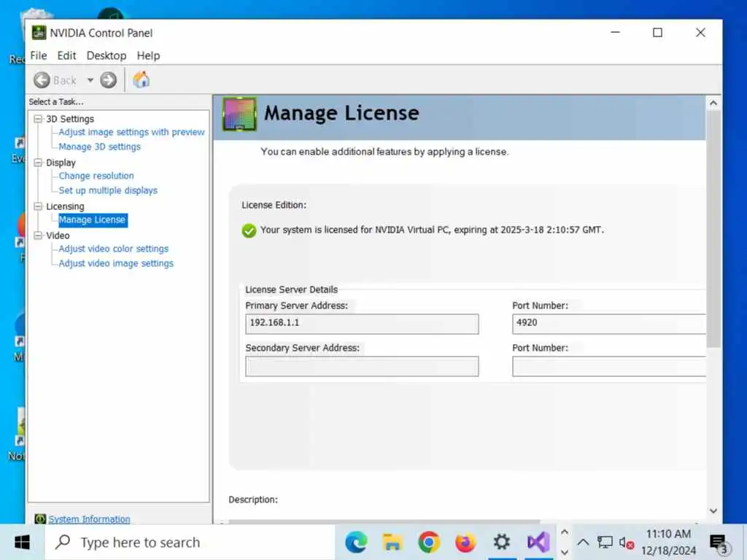This screenshot has height=560, width=747.
Task: Open Adjust video image settings
Action: [116, 263]
